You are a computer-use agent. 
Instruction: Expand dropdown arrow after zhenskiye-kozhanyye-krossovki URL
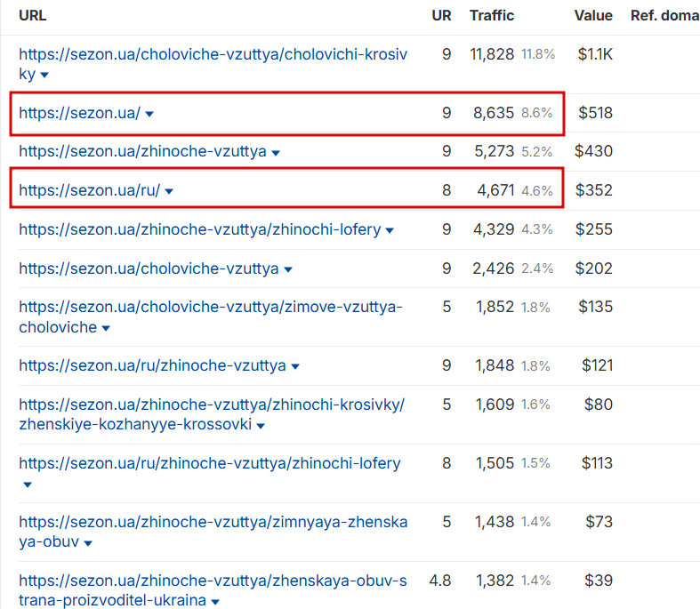pyautogui.click(x=261, y=426)
